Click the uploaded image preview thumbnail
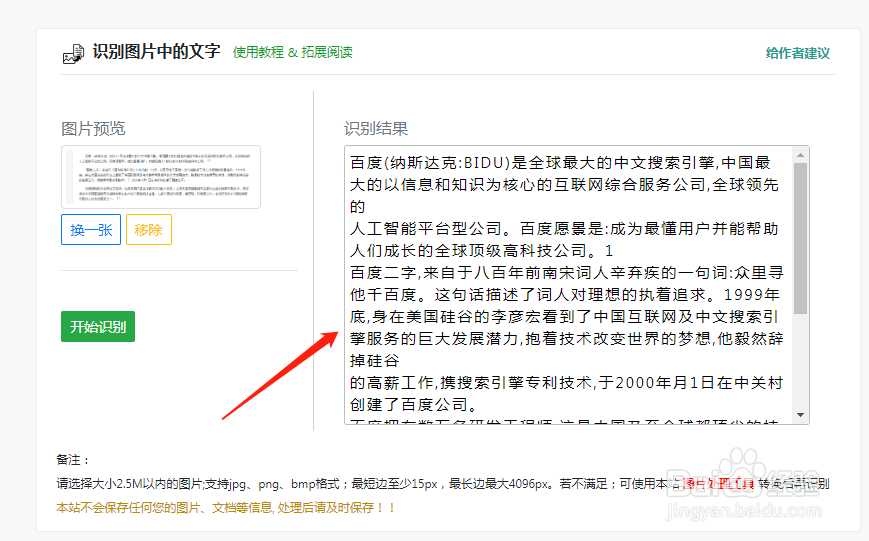 pos(161,177)
